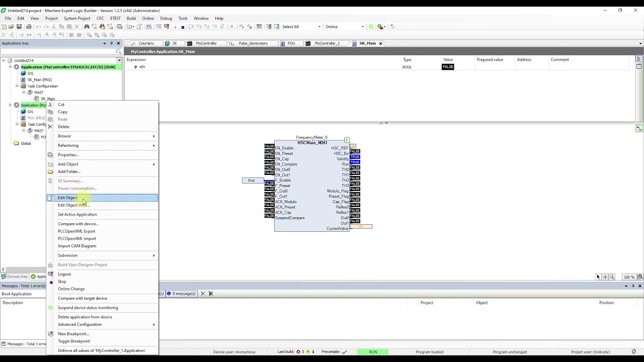644x362 pixels.
Task: Click the Open project folder icon
Action: pos(11,27)
